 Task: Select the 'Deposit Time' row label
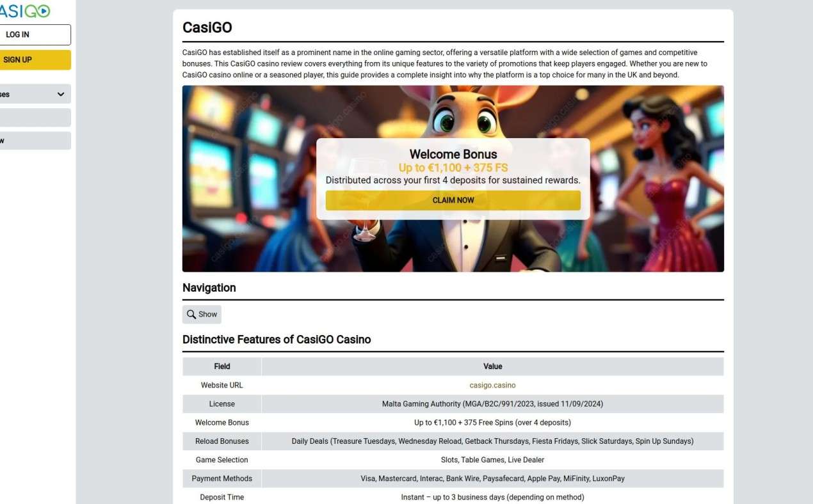pyautogui.click(x=222, y=496)
